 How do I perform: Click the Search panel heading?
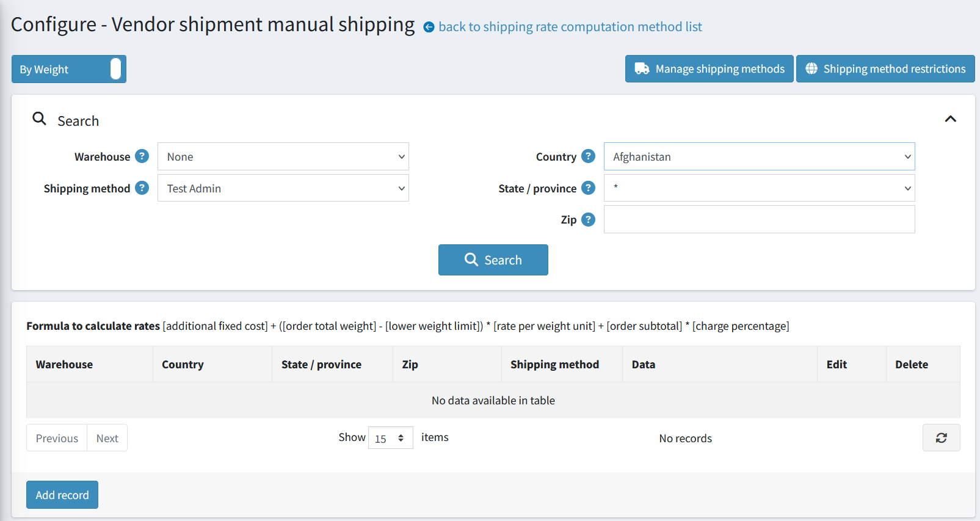click(78, 121)
